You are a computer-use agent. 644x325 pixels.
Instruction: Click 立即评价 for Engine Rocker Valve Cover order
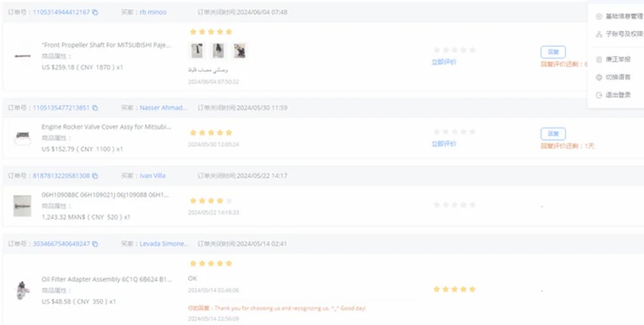coord(444,144)
